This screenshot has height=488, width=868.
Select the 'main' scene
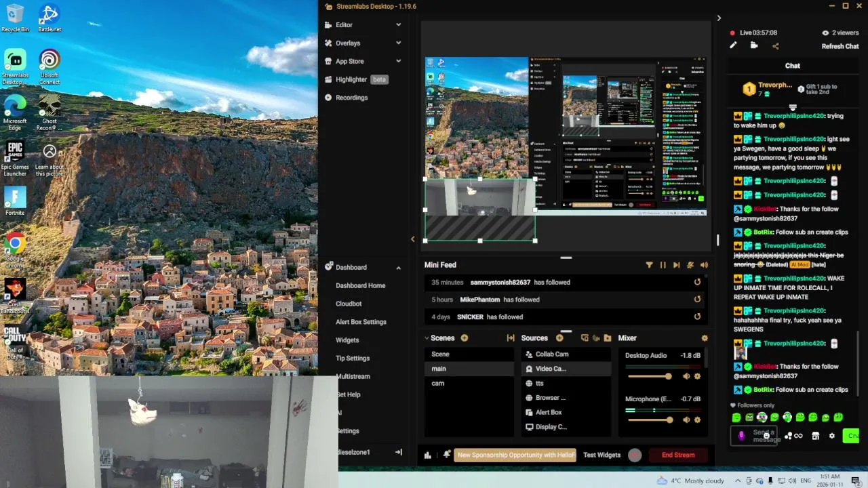pos(469,369)
